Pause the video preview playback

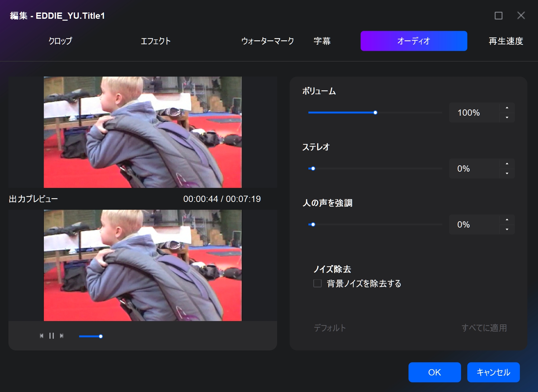(52, 336)
